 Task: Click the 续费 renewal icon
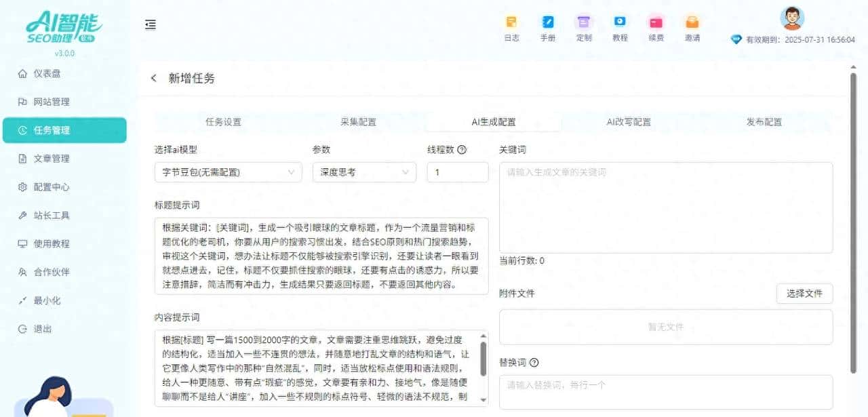[x=656, y=22]
